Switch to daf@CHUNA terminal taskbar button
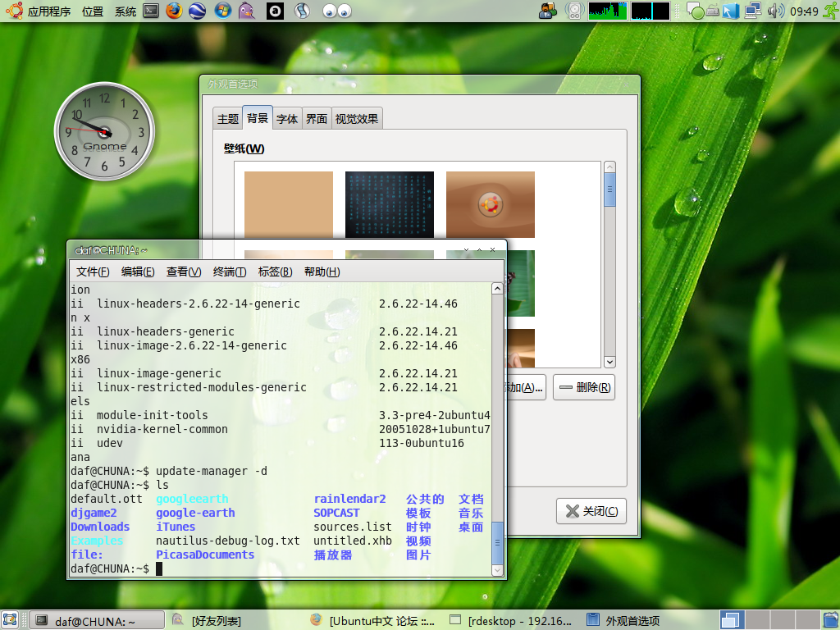 tap(97, 620)
